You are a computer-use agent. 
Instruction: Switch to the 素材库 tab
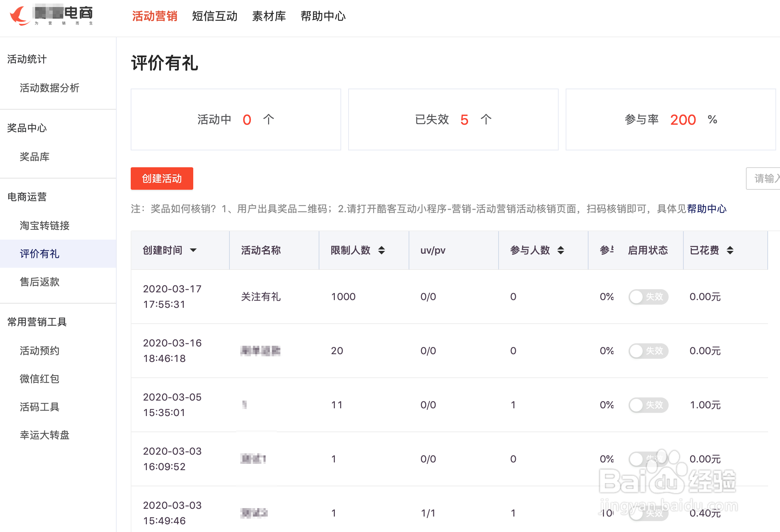pyautogui.click(x=269, y=16)
